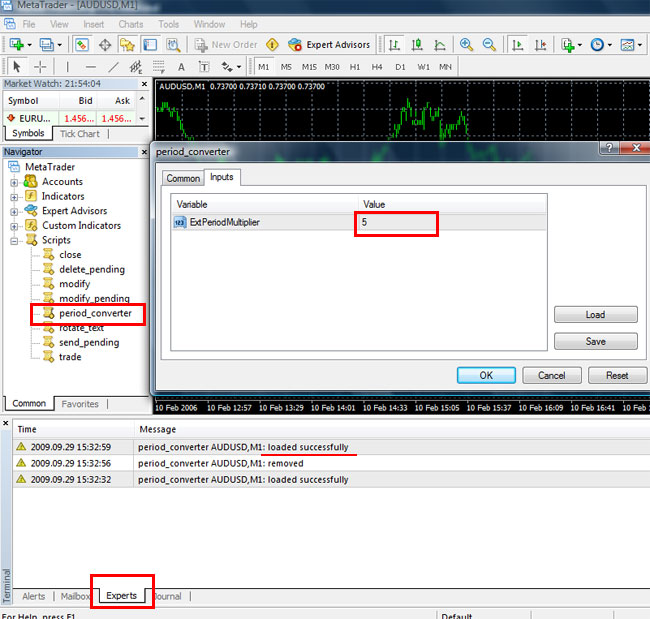Click the Zoom Out magnifier icon
Viewport: 650px width, 619px height.
coord(489,44)
